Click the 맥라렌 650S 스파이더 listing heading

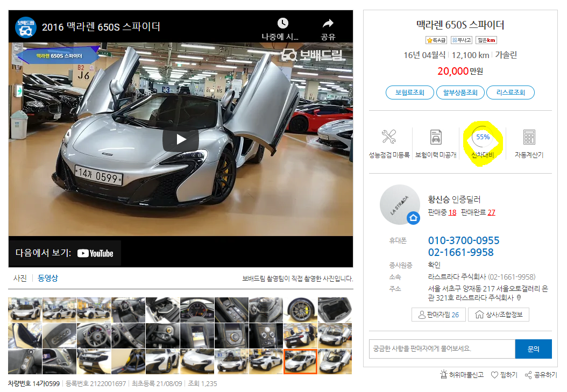point(460,25)
